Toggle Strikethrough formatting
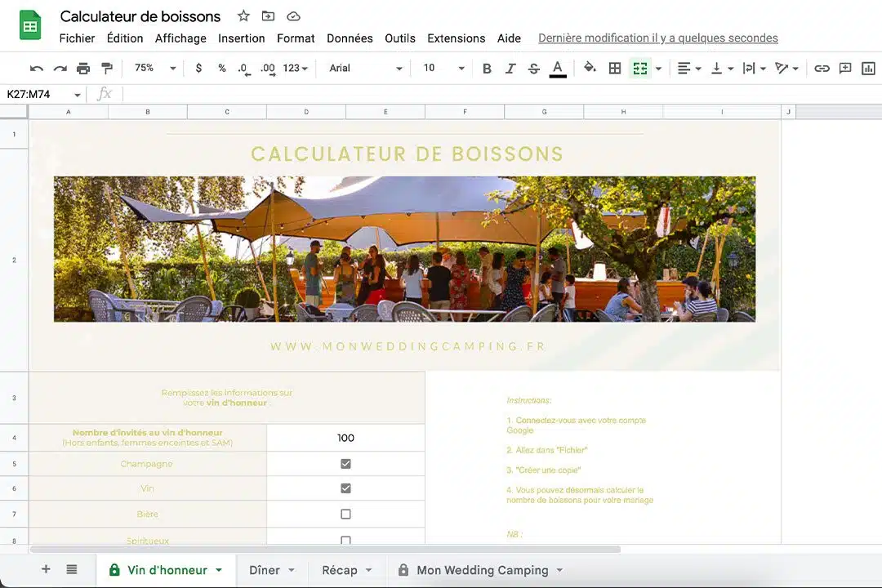Image resolution: width=882 pixels, height=588 pixels. [534, 69]
